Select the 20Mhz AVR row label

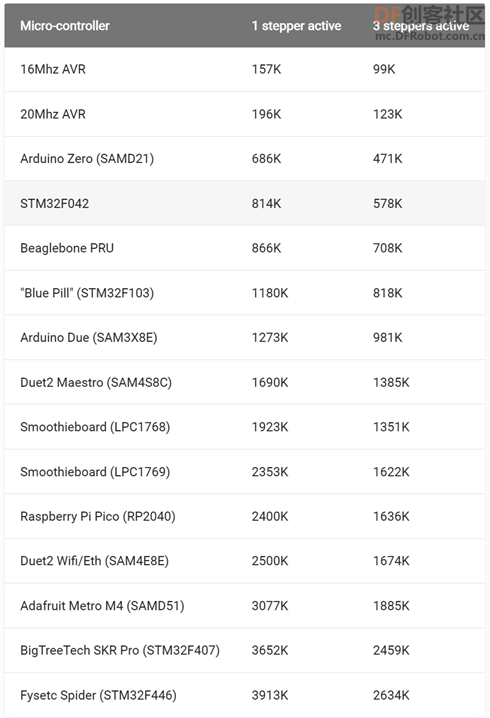pyautogui.click(x=53, y=114)
